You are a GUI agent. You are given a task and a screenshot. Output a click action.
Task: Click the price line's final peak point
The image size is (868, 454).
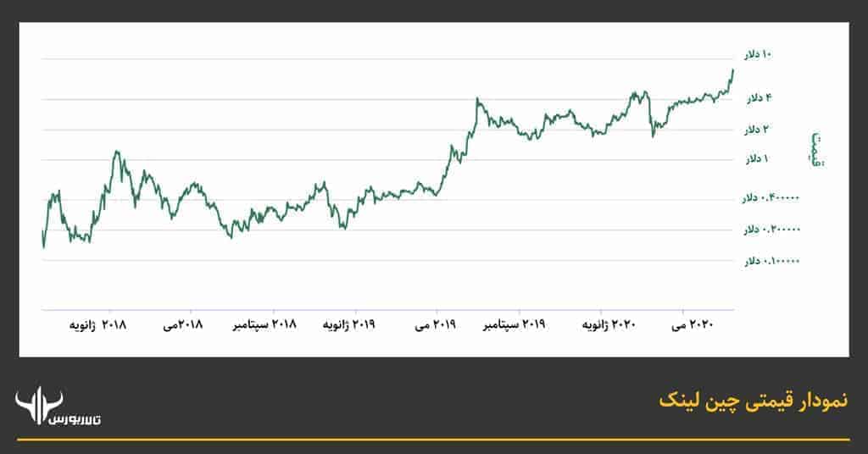pyautogui.click(x=733, y=69)
